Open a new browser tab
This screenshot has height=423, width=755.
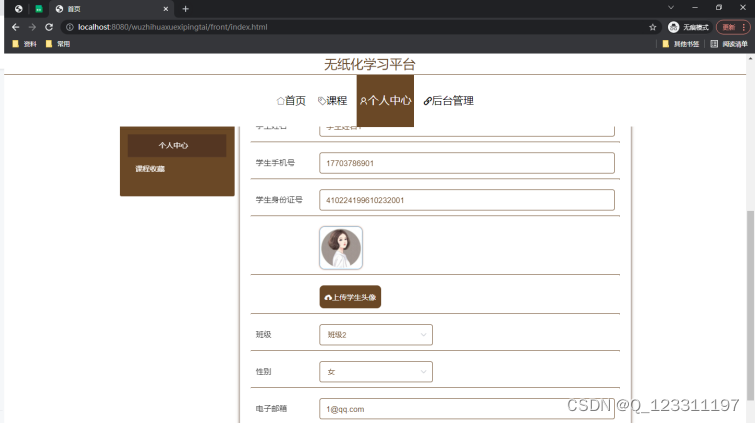[x=185, y=9]
